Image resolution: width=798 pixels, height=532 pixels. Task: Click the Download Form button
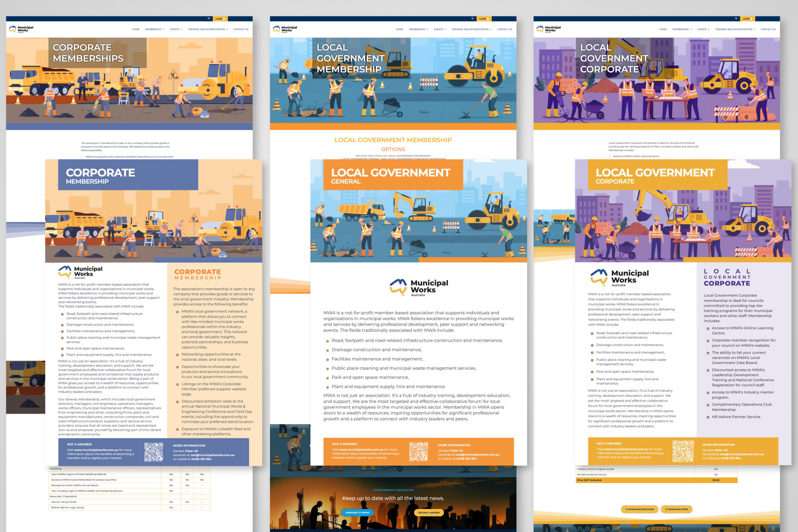[676, 509]
